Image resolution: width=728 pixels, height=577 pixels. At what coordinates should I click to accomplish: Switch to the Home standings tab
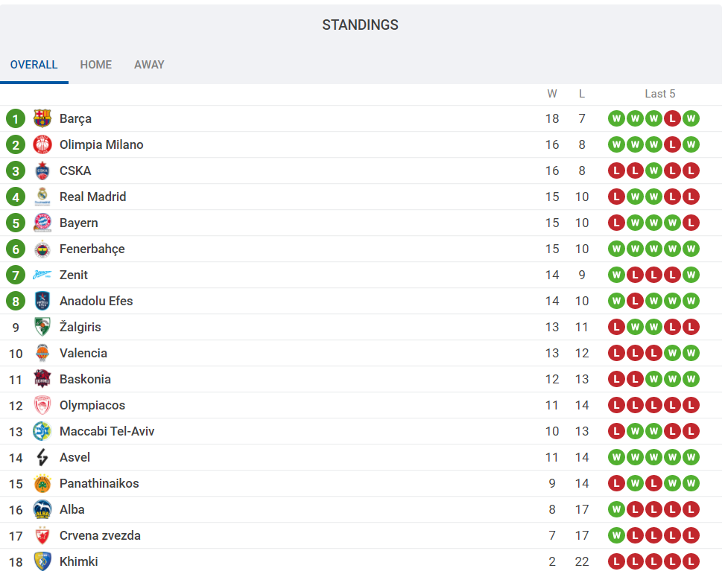[96, 65]
